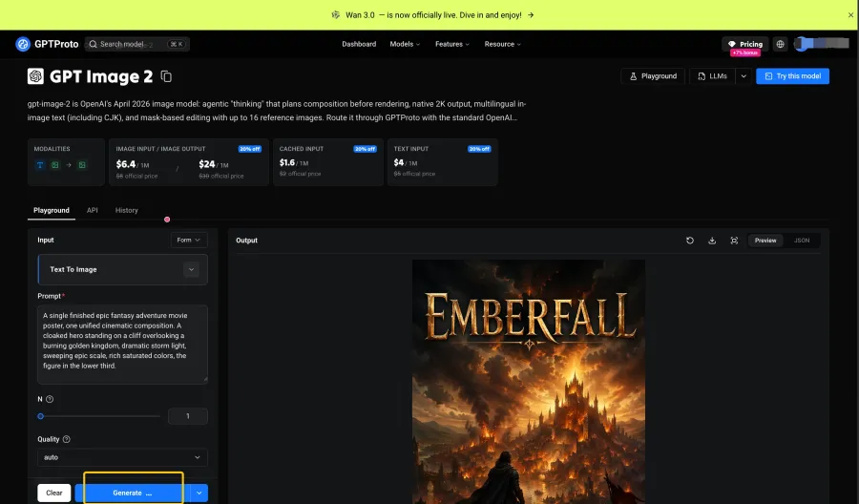The width and height of the screenshot is (859, 504).
Task: Select the Playground tab
Action: [52, 210]
